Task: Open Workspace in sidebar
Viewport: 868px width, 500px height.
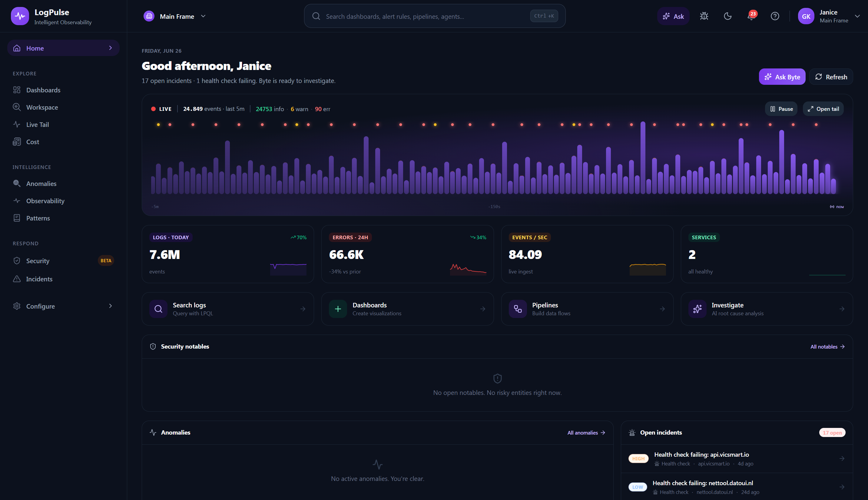Action: click(x=63, y=107)
